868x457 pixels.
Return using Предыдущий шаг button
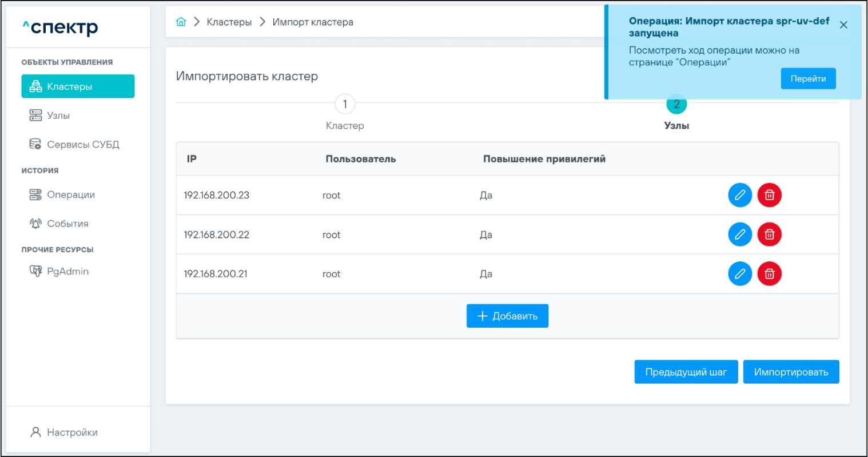(x=686, y=372)
